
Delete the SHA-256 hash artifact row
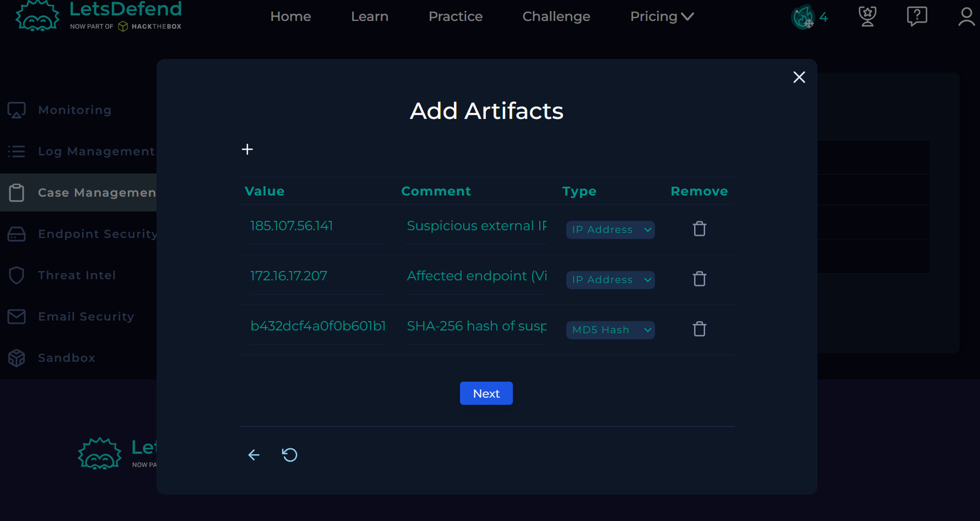tap(699, 329)
